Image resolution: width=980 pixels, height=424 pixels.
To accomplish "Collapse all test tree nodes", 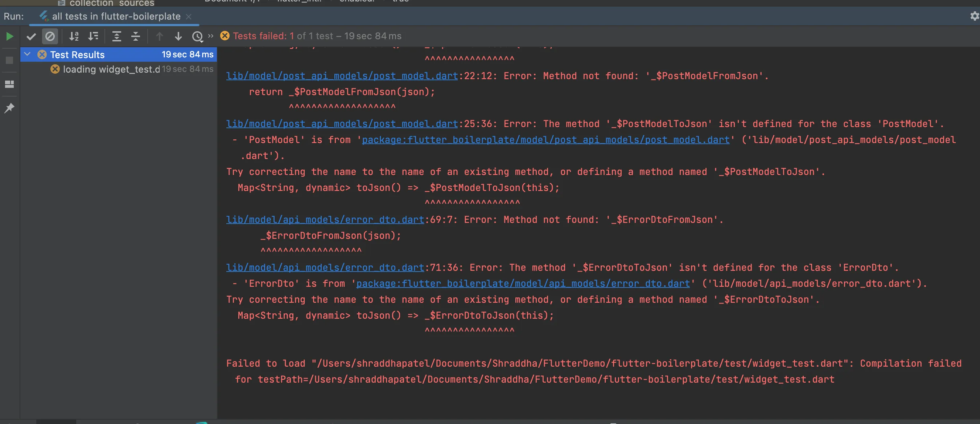I will point(136,37).
